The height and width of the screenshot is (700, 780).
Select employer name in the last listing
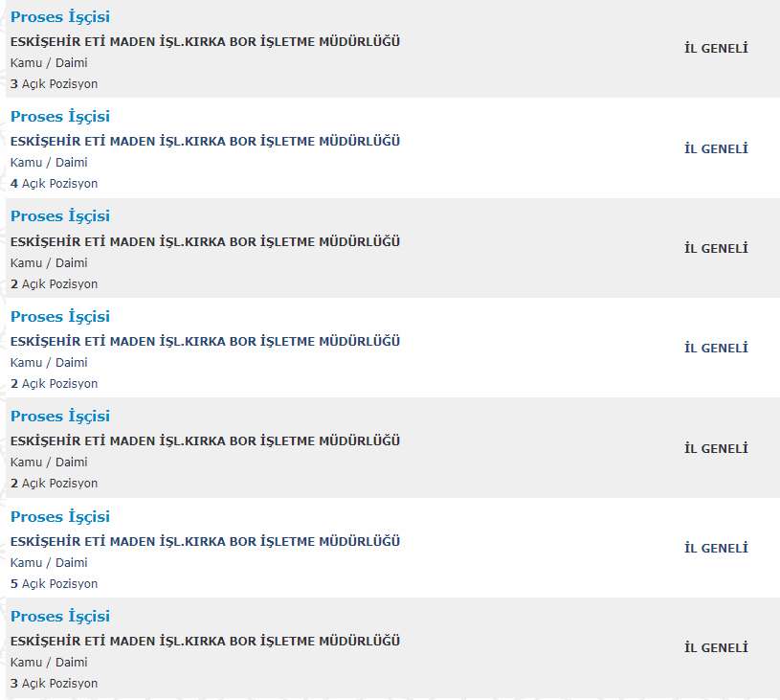(205, 642)
